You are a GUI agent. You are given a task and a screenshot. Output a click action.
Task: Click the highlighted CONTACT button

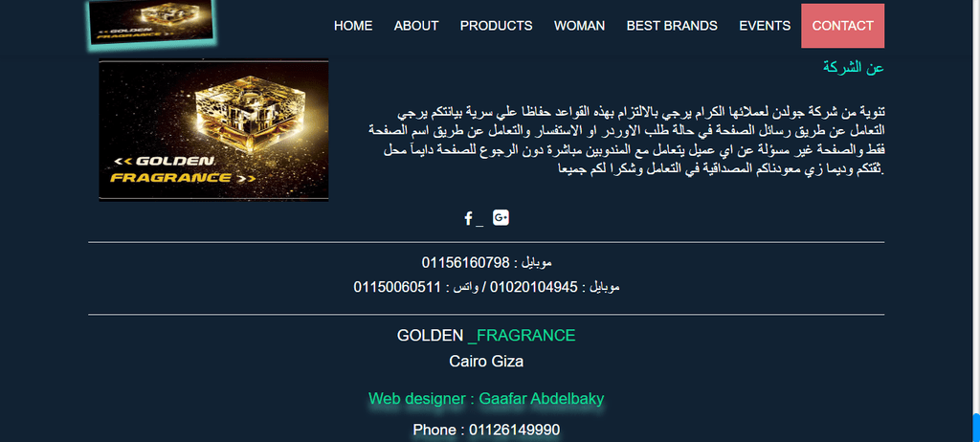[842, 26]
